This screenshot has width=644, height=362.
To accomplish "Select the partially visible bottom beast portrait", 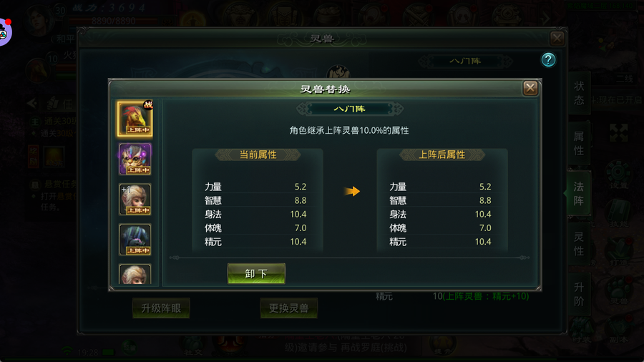I will tap(135, 274).
